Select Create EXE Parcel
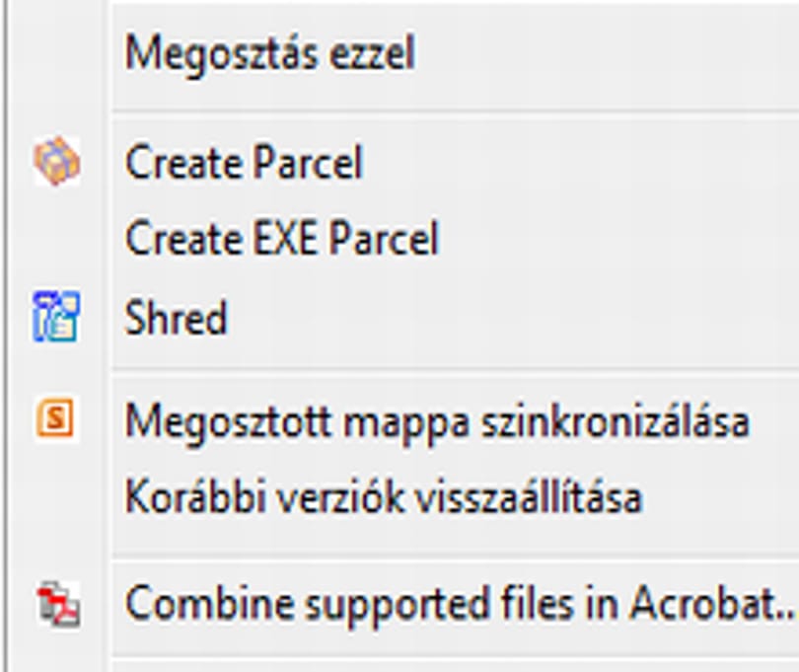 coord(282,238)
